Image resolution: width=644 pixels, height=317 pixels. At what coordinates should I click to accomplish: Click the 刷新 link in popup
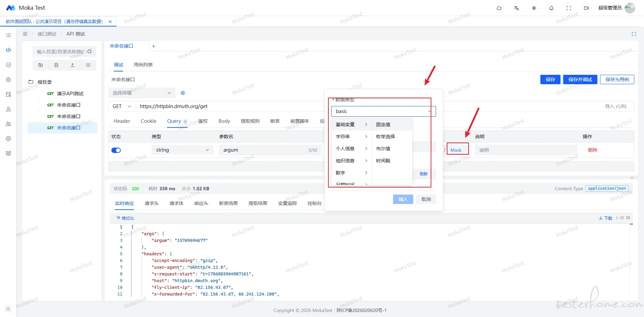pos(424,174)
